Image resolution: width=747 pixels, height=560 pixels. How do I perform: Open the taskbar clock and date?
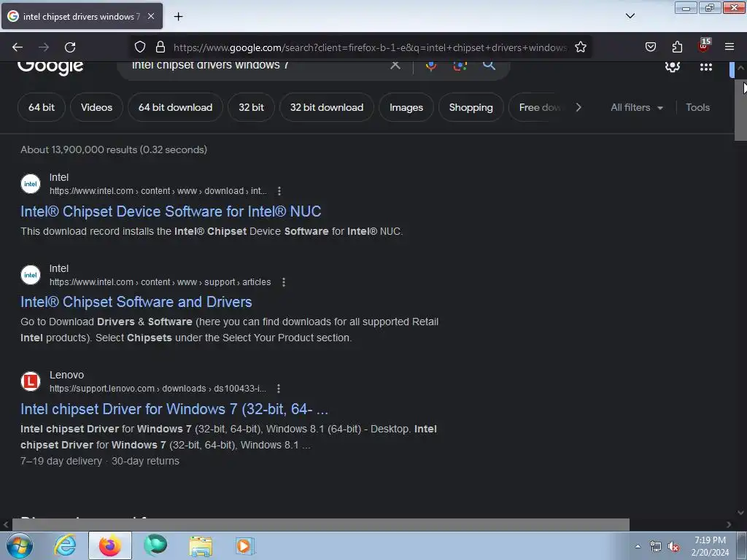click(710, 546)
